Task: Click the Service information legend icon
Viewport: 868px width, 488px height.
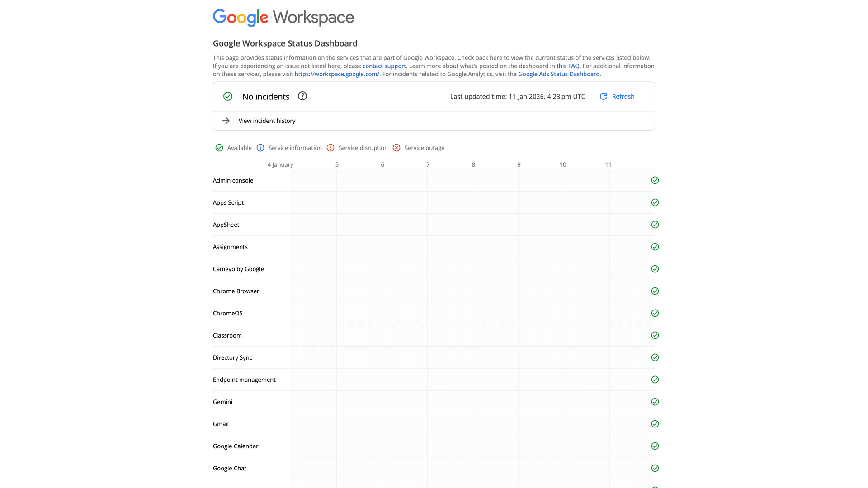Action: coord(260,148)
